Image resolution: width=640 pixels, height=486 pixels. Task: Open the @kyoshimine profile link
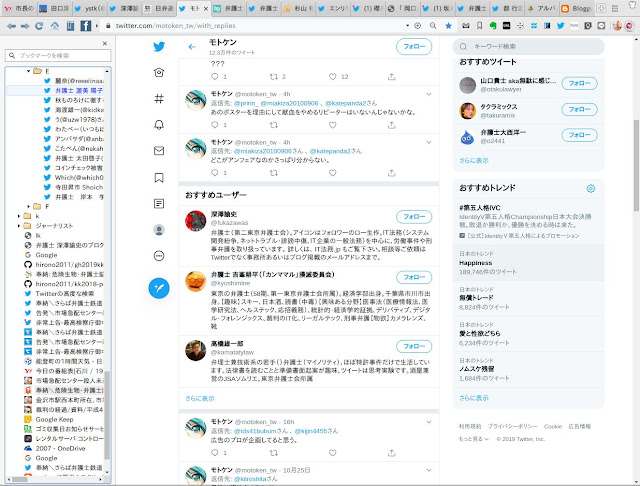click(230, 283)
